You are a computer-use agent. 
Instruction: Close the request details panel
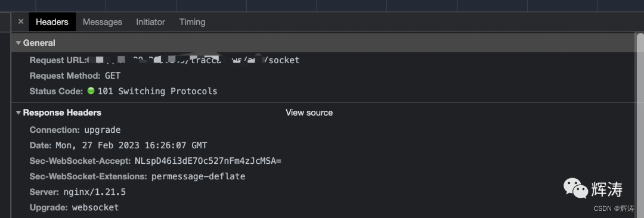[20, 22]
